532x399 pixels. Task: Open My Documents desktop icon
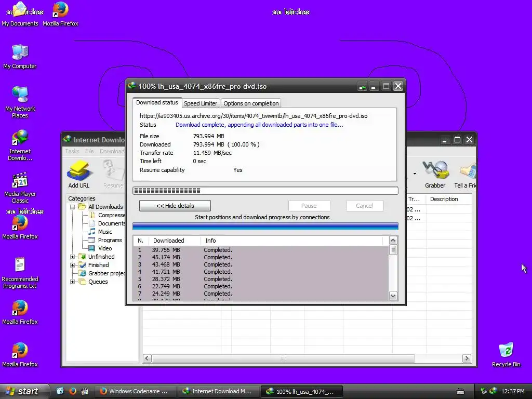coord(20,14)
